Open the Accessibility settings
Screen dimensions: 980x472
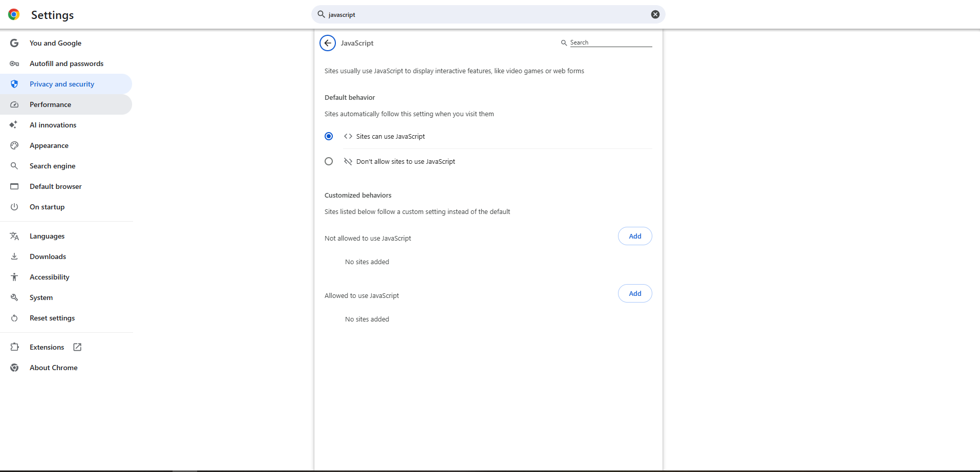point(50,277)
